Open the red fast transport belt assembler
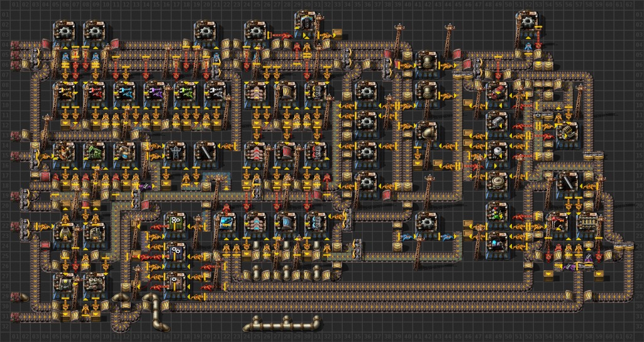 pyautogui.click(x=256, y=155)
